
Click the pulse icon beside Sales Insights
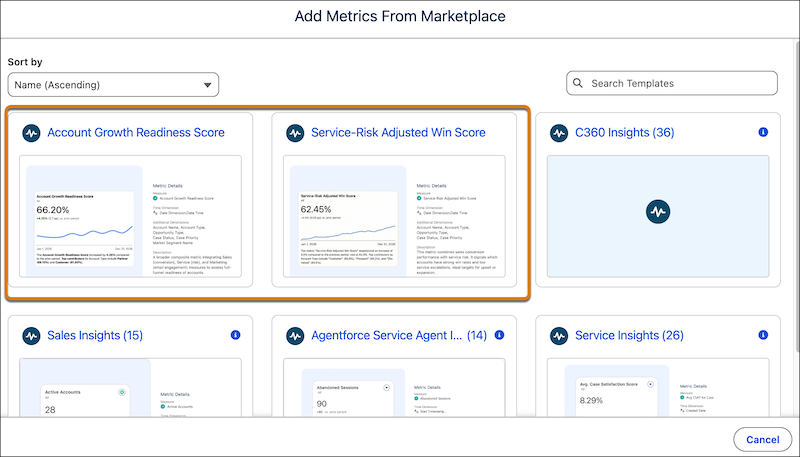31,336
